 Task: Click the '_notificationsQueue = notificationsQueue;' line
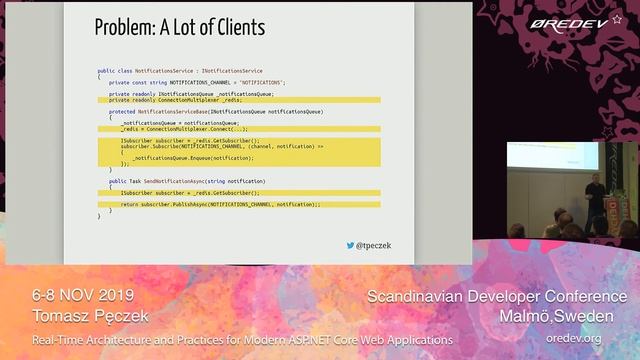click(180, 123)
